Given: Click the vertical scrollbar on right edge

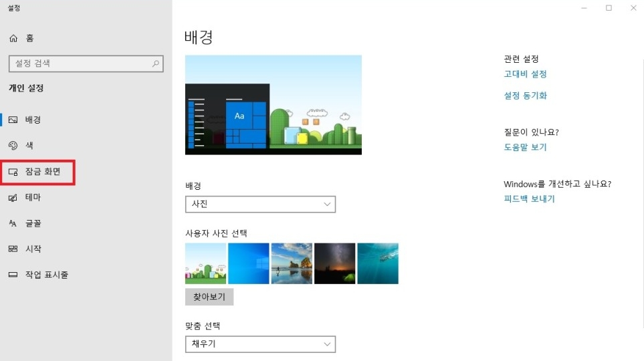Looking at the screenshot, I should (x=643, y=193).
